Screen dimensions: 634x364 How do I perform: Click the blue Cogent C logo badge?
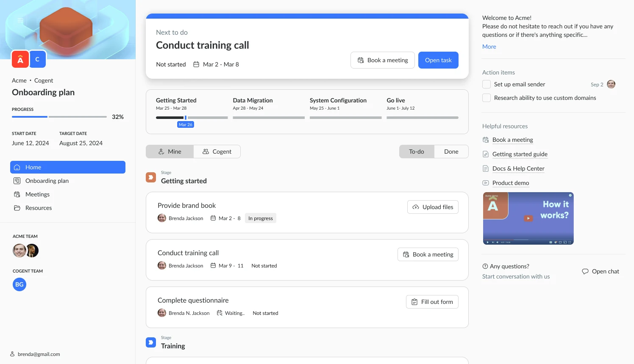pos(37,59)
